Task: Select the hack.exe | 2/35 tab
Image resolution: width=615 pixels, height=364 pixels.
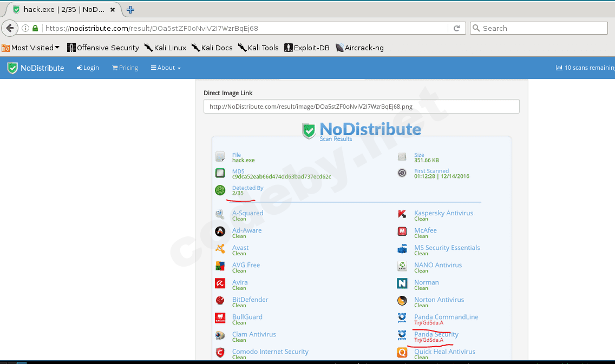Action: pos(63,10)
